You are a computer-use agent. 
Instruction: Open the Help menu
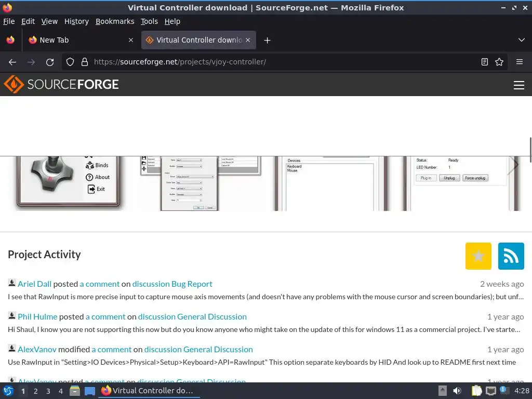click(x=172, y=21)
